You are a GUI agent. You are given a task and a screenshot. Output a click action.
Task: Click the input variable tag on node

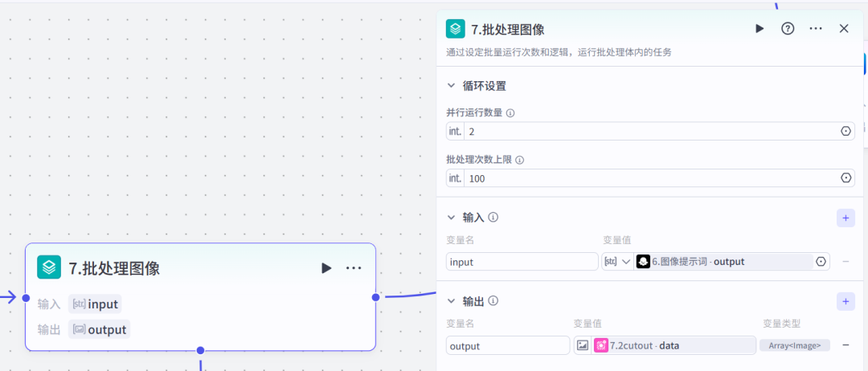95,304
